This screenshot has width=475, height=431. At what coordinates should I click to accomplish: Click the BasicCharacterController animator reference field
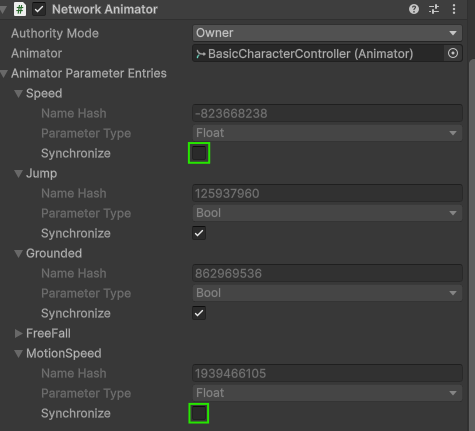(x=318, y=53)
